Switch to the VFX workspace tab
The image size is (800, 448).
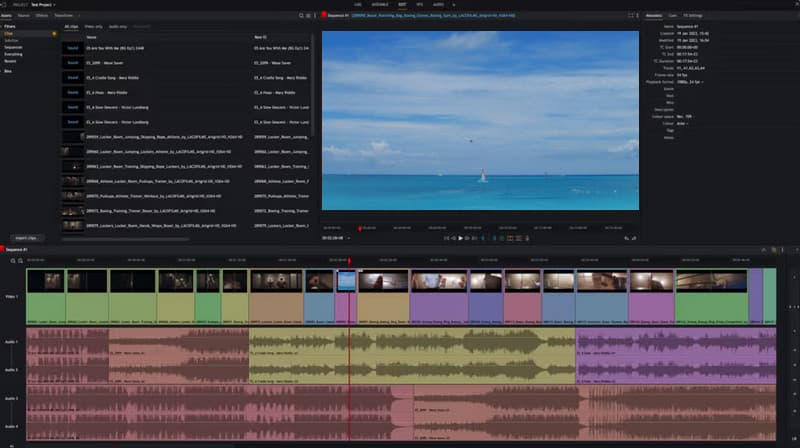click(419, 5)
